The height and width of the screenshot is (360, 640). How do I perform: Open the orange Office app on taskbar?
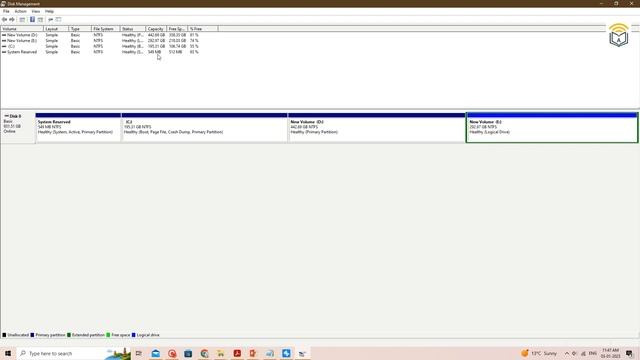(253, 353)
